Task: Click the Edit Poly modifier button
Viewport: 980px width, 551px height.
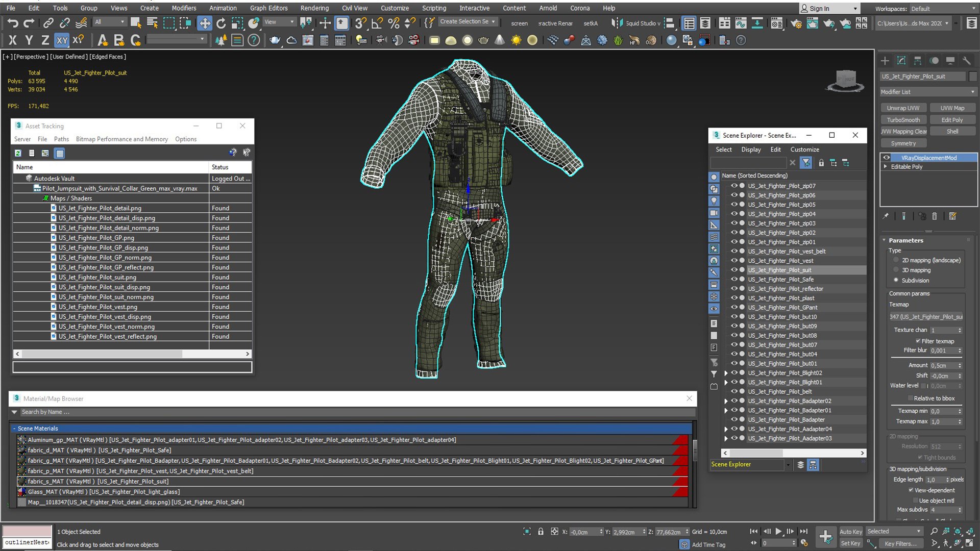Action: 952,120
